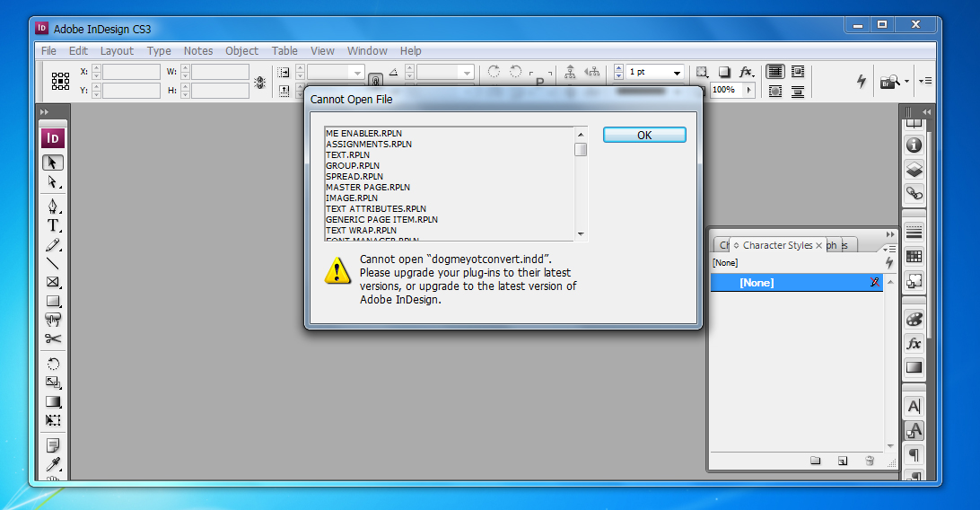Click the drop shadow icon in control bar

click(x=724, y=72)
